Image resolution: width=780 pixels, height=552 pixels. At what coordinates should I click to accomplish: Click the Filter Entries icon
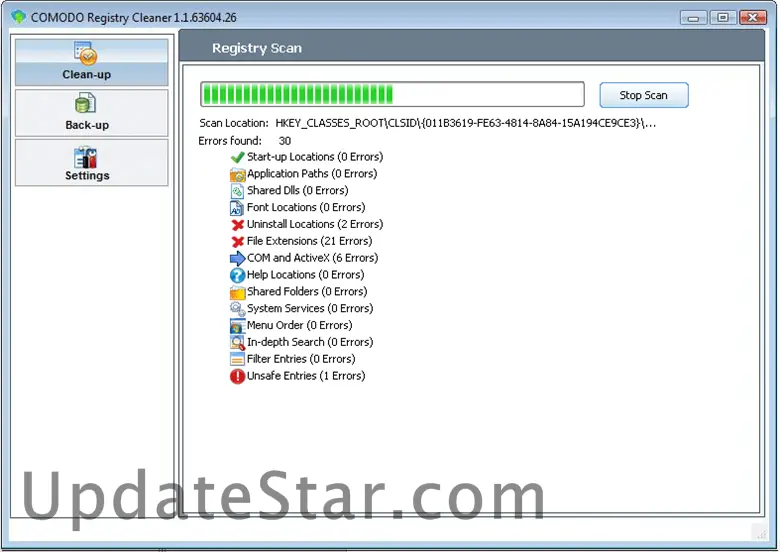point(237,359)
